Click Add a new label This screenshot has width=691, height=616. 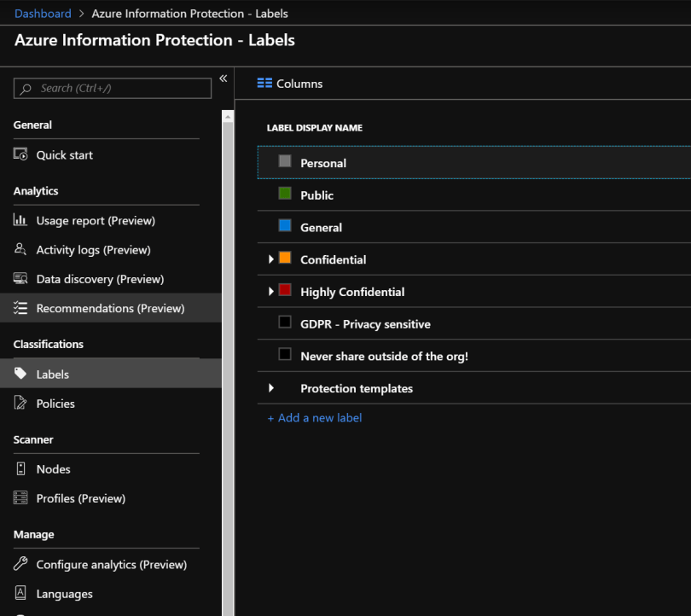(x=315, y=418)
